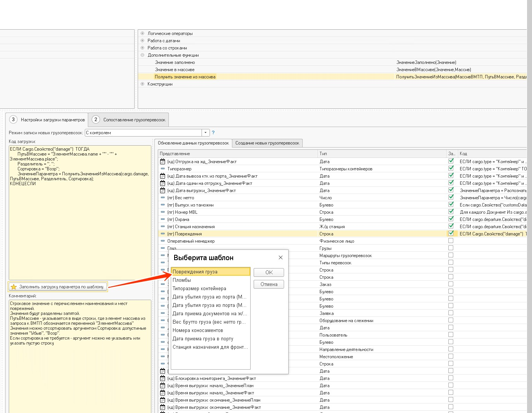
Task: Open the 'Режим записи новых грузоперевозок' dropdown
Action: [206, 133]
